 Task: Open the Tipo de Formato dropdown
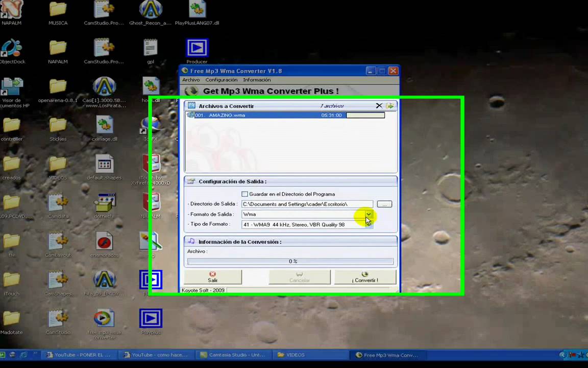[x=369, y=224]
